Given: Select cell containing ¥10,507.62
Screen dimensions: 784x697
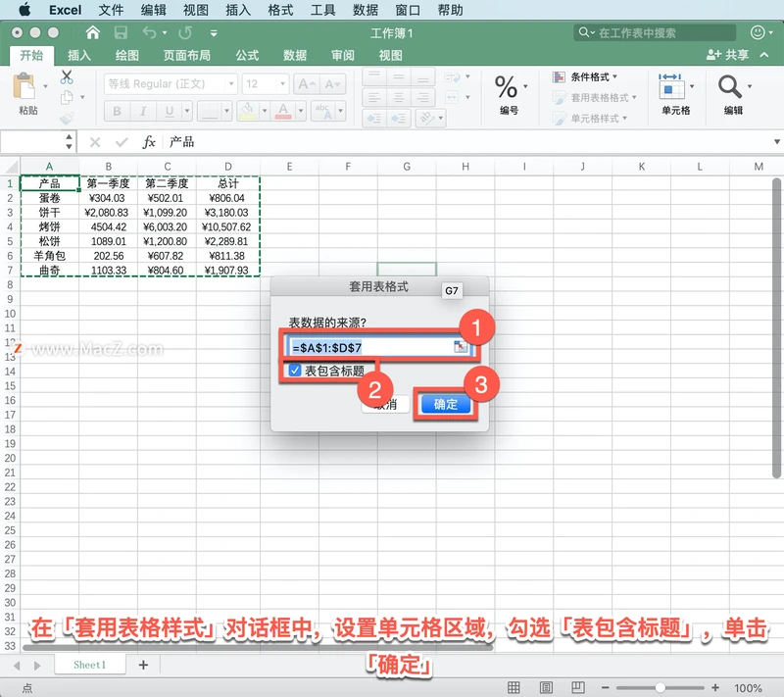Looking at the screenshot, I should point(226,227).
